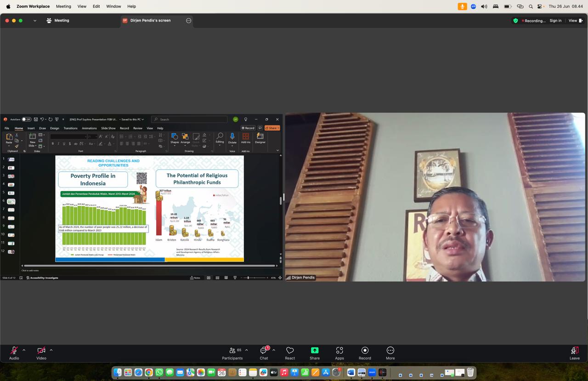The height and width of the screenshot is (381, 588).
Task: Open the PowerPoint Design tab
Action: point(55,128)
